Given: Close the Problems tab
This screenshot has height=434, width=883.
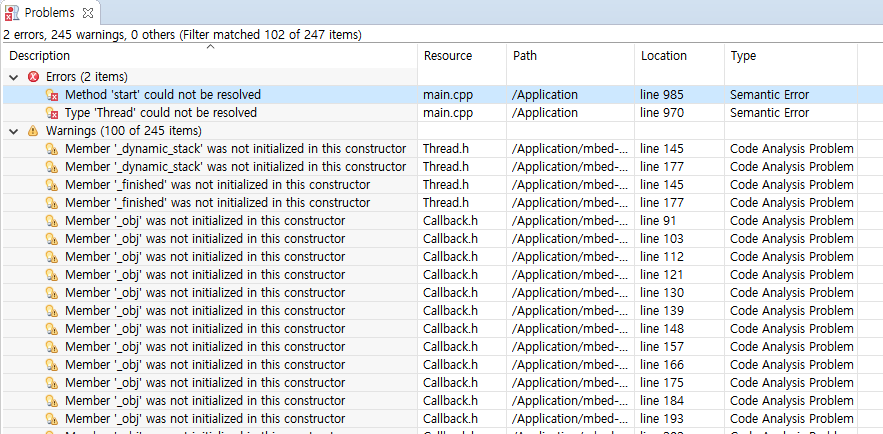Looking at the screenshot, I should click(x=87, y=12).
